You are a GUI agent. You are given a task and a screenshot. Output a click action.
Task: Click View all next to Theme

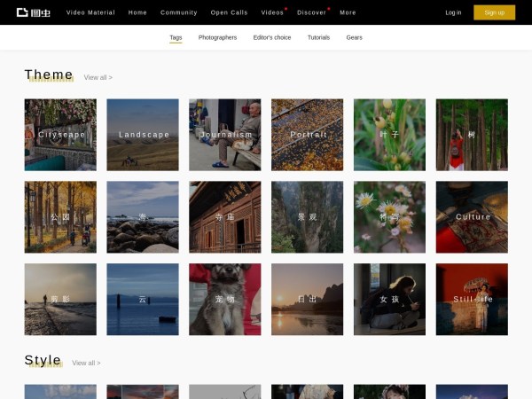pos(98,77)
